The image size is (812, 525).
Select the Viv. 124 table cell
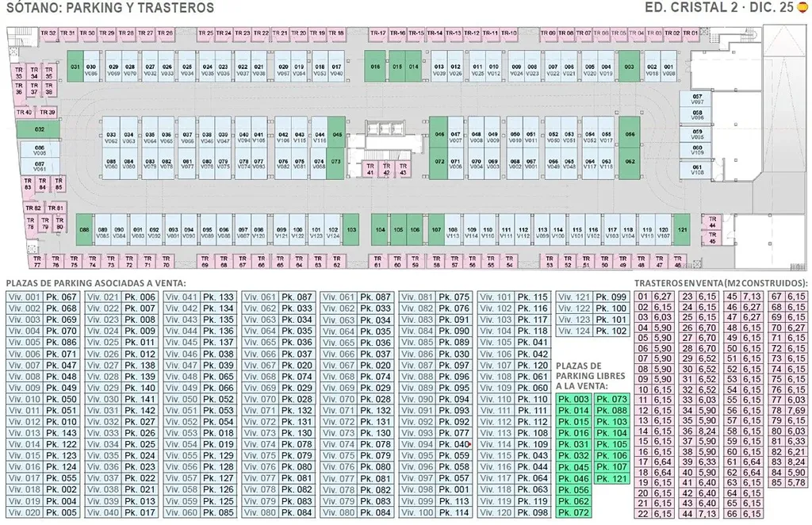573,331
